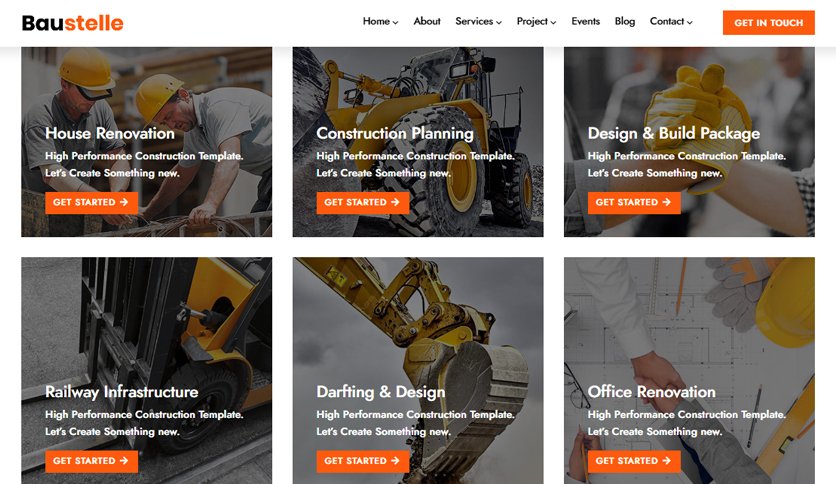The height and width of the screenshot is (484, 836).
Task: Expand the Project dropdown menu
Action: click(536, 21)
